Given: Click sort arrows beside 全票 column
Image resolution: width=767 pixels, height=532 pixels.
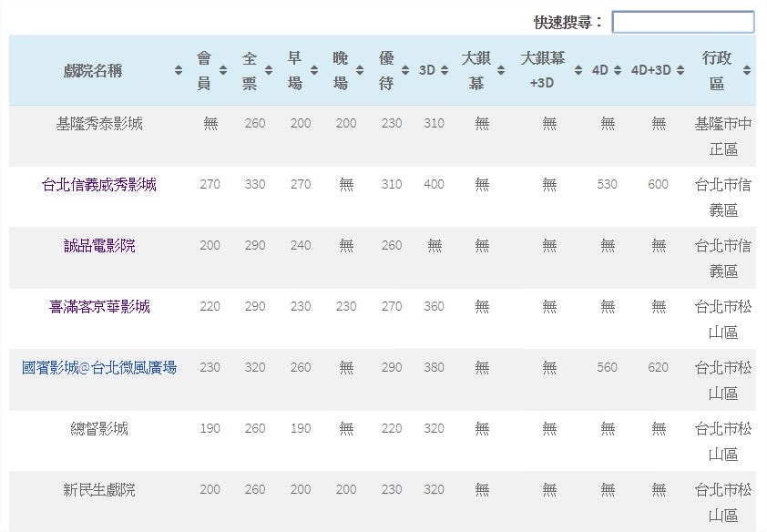Looking at the screenshot, I should click(x=269, y=71).
